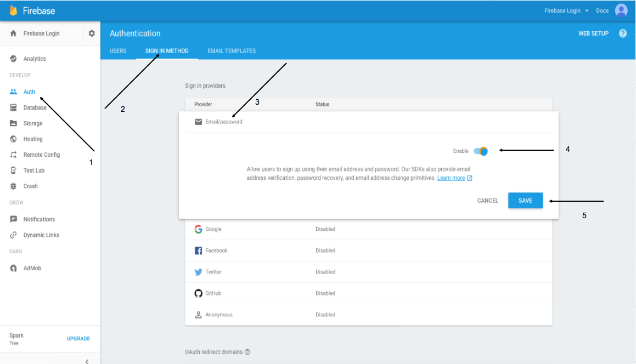The width and height of the screenshot is (636, 364).
Task: Click the Disabled status for Google
Action: coord(325,229)
